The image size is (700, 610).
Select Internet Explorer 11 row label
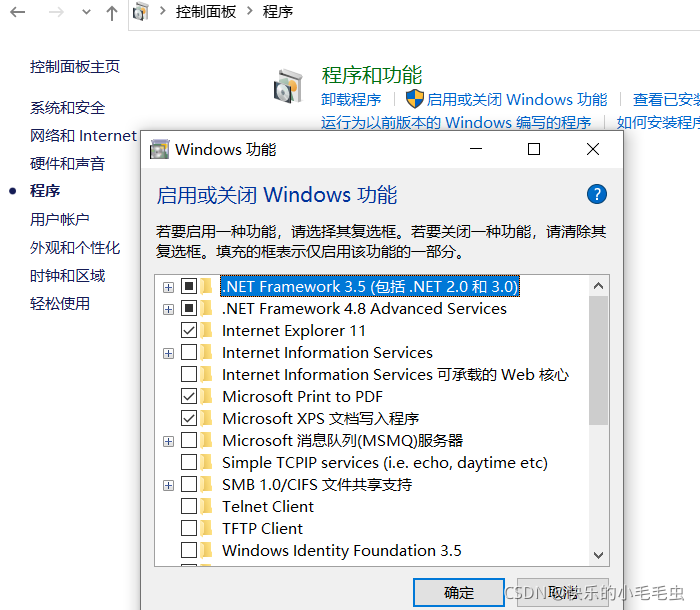294,330
